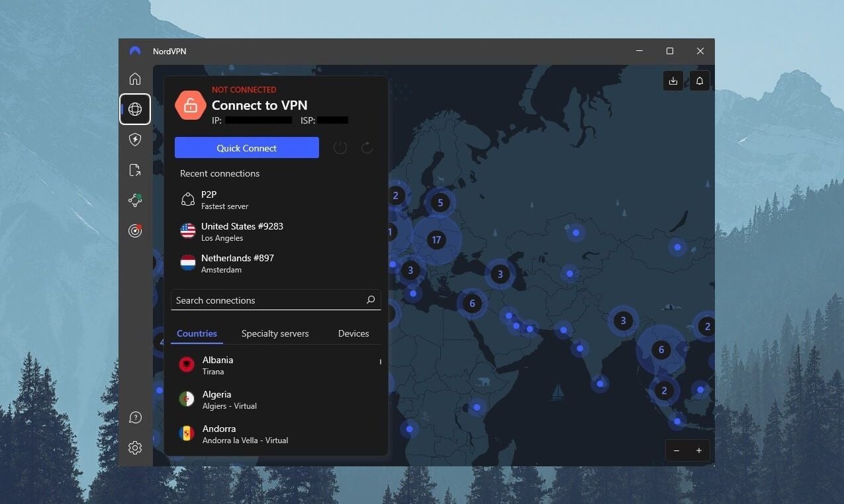Screen dimensions: 844x504
Task: Click the United States flag icon
Action: 188,231
